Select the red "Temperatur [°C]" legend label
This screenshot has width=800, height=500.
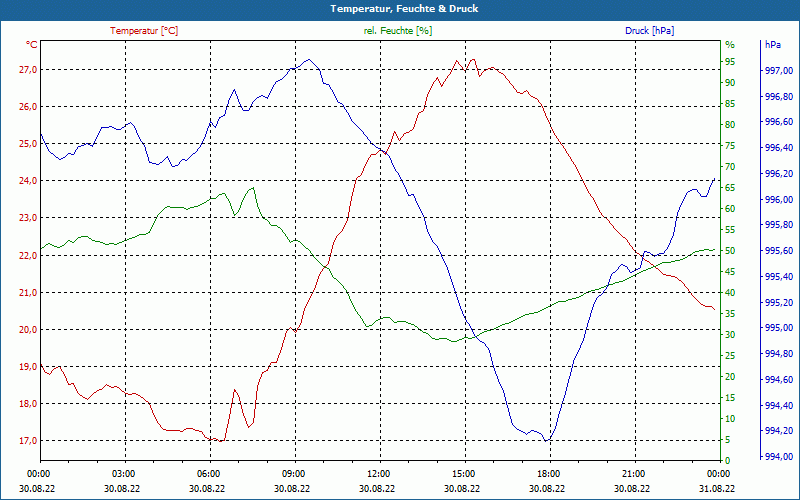144,31
